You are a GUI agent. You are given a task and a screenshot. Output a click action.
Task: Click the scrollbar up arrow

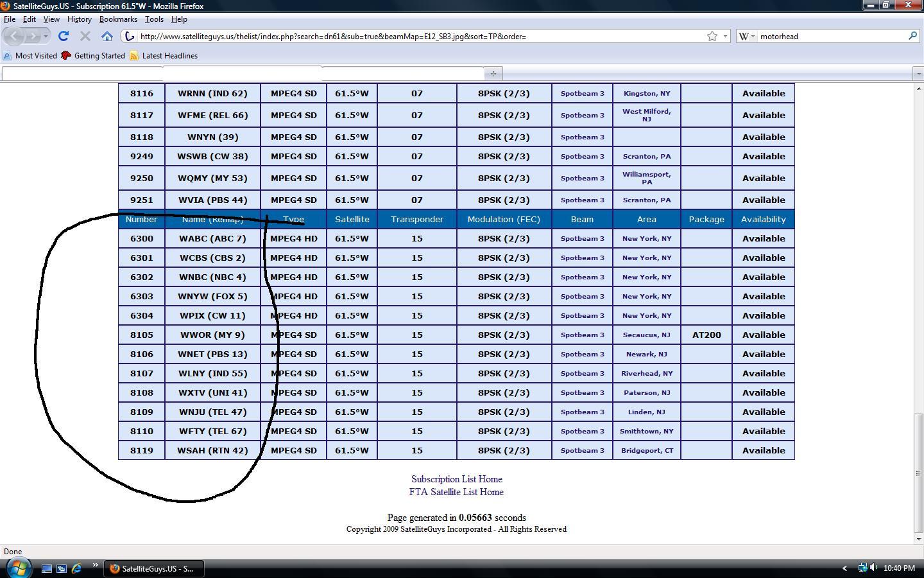(918, 89)
